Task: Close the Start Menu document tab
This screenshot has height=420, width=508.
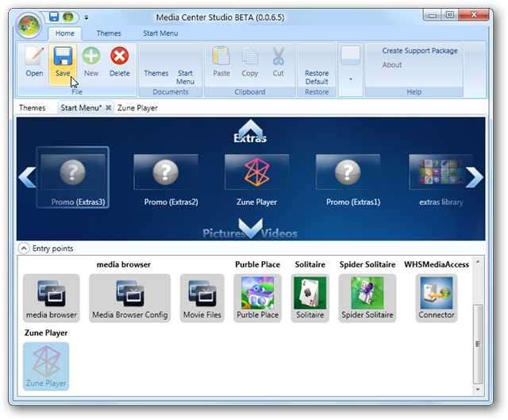Action: (x=109, y=108)
